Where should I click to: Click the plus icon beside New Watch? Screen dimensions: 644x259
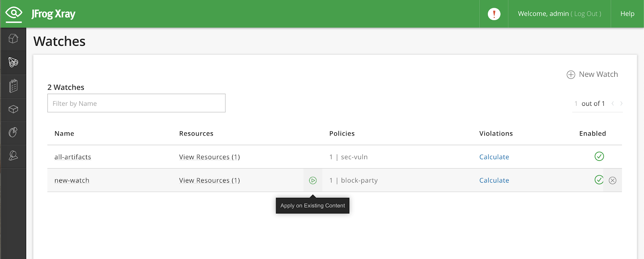(571, 75)
